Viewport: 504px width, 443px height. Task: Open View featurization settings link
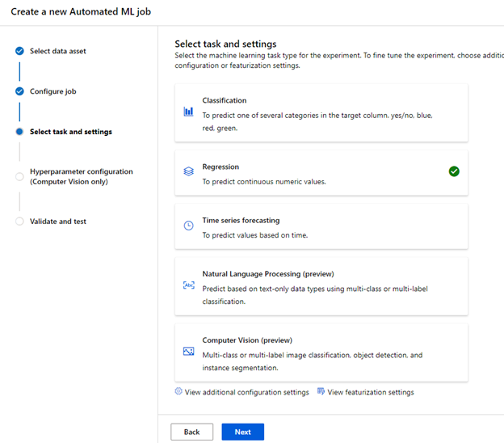click(x=370, y=392)
